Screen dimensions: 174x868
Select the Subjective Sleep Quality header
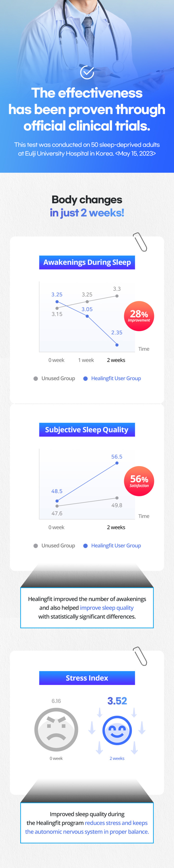pyautogui.click(x=87, y=429)
